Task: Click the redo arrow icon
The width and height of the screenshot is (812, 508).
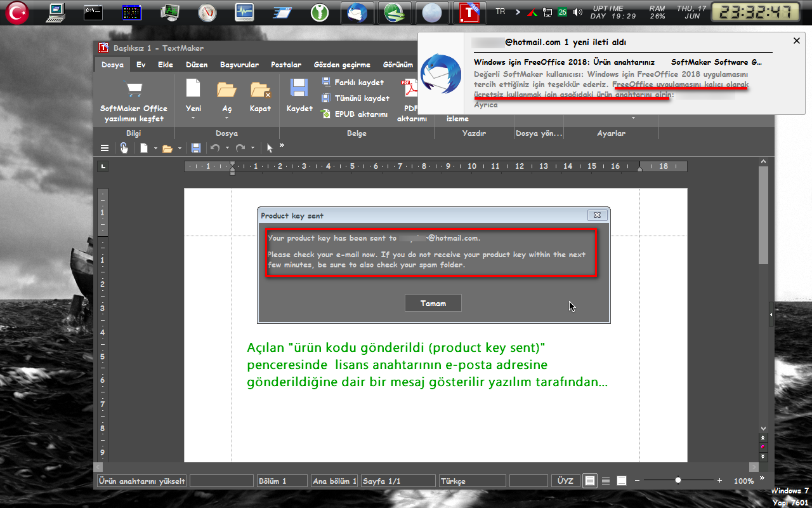Action: click(x=240, y=148)
